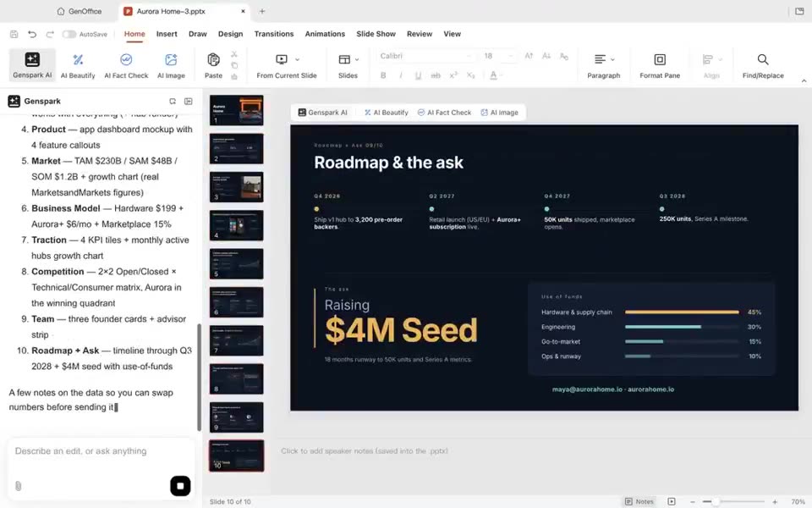
Task: Toggle the AutoSave switch
Action: (x=69, y=34)
